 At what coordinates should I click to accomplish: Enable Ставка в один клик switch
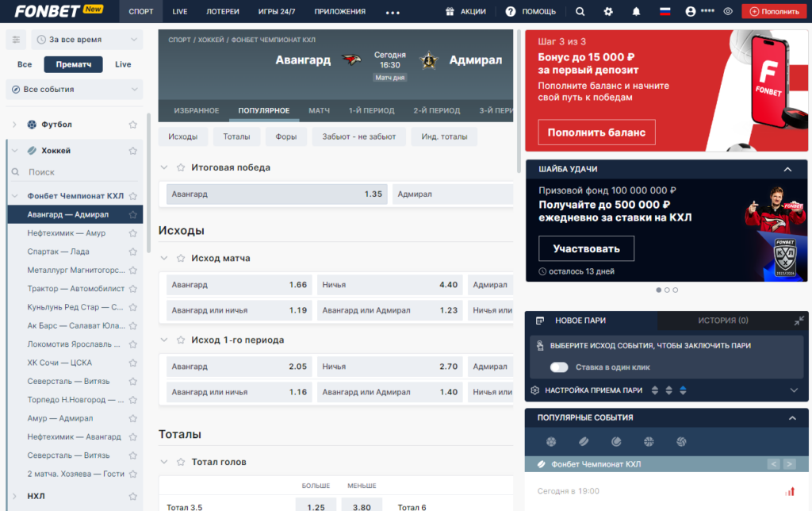point(559,367)
